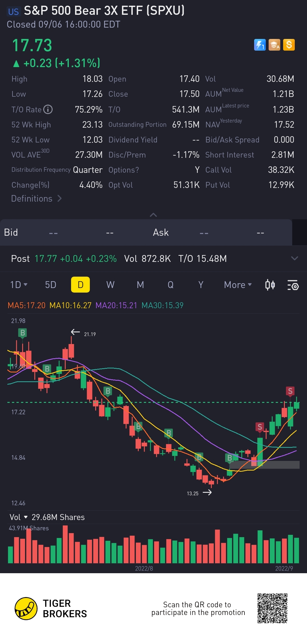Switch to Y yearly chart
This screenshot has height=644, width=307.
click(x=201, y=285)
